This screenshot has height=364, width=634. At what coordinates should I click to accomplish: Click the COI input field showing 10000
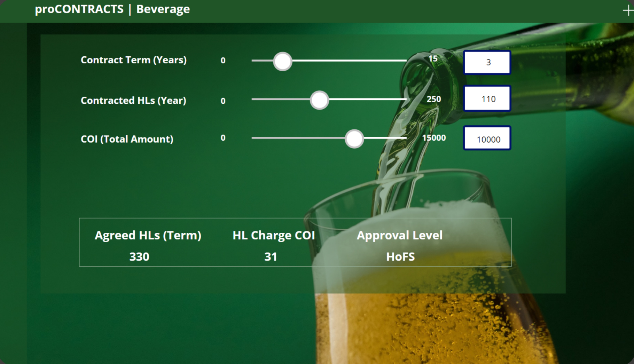[x=487, y=138]
